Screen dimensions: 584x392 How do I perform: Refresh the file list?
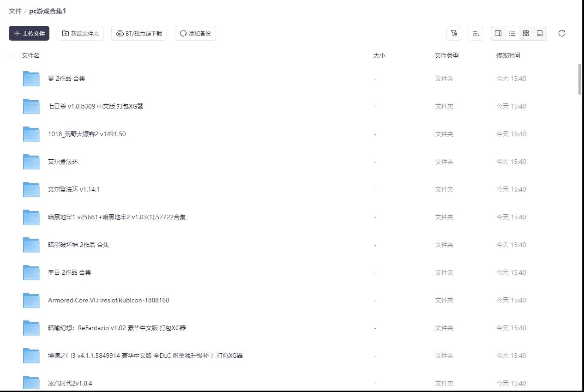[x=562, y=33]
